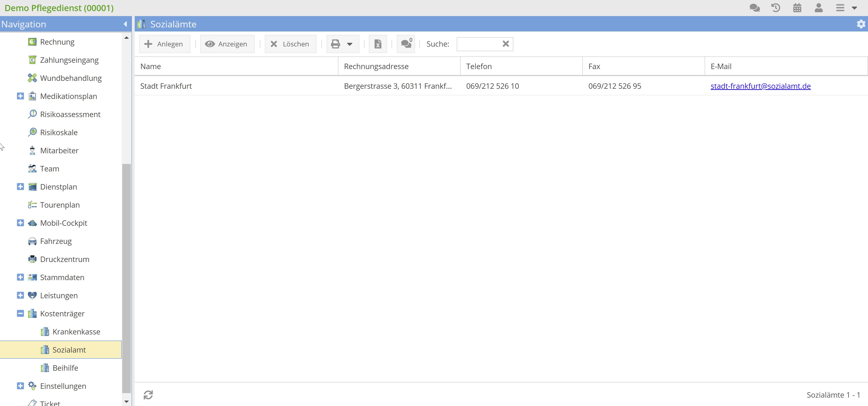
Task: Open the calendar icon in top bar
Action: pos(797,8)
